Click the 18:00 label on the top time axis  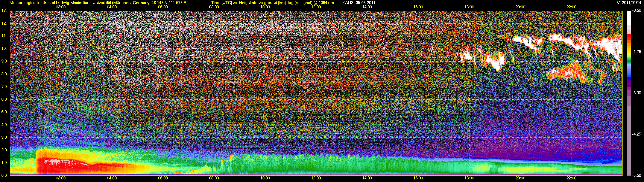pyautogui.click(x=469, y=7)
